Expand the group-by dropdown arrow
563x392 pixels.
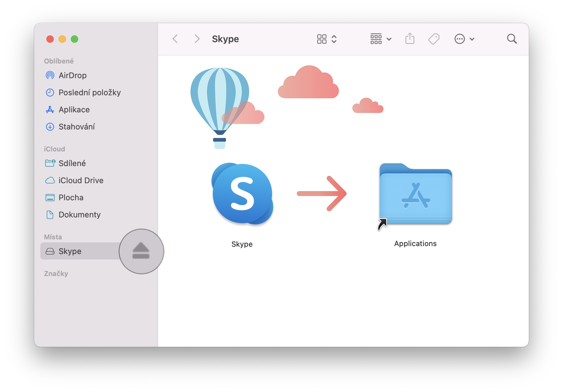[389, 39]
